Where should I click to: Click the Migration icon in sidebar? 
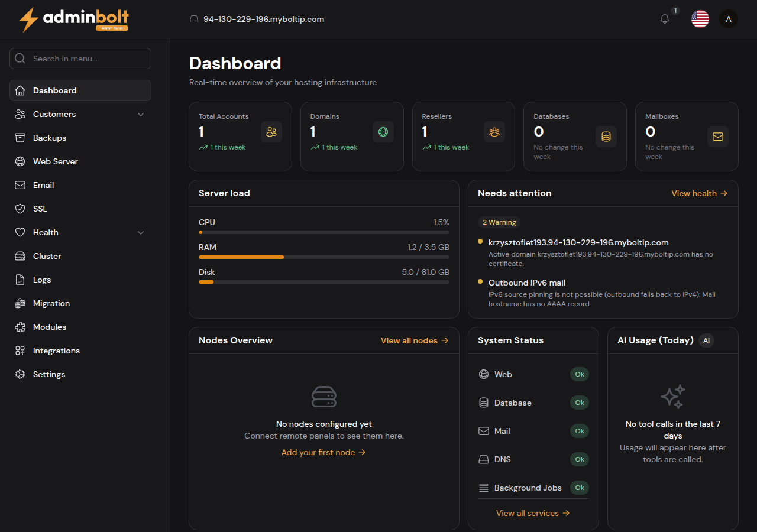pos(20,303)
